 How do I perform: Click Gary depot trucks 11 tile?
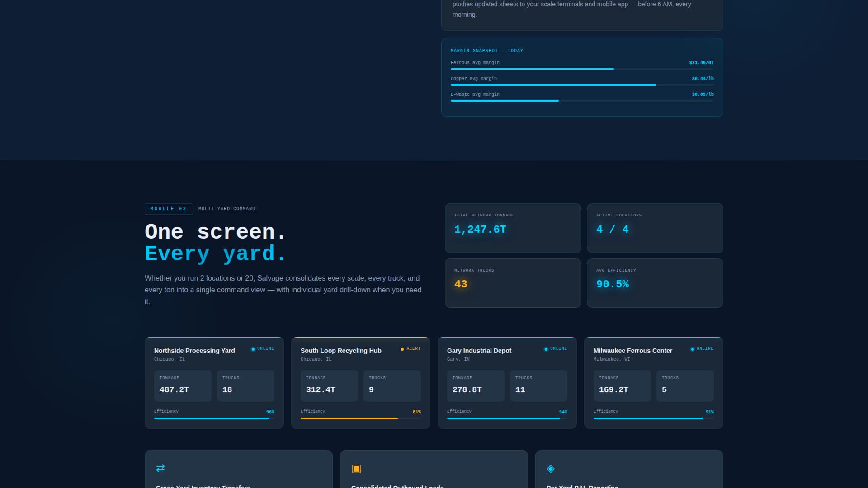[538, 386]
